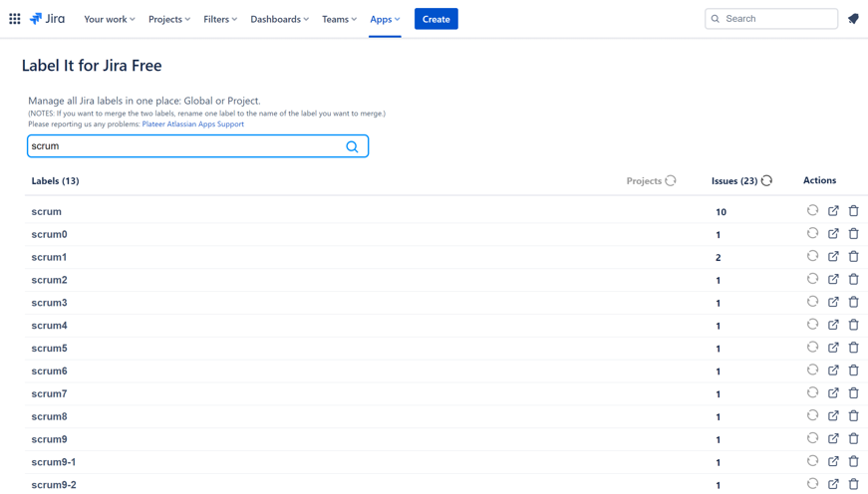Refresh the scrum6 label row
The image size is (868, 494).
(x=812, y=370)
